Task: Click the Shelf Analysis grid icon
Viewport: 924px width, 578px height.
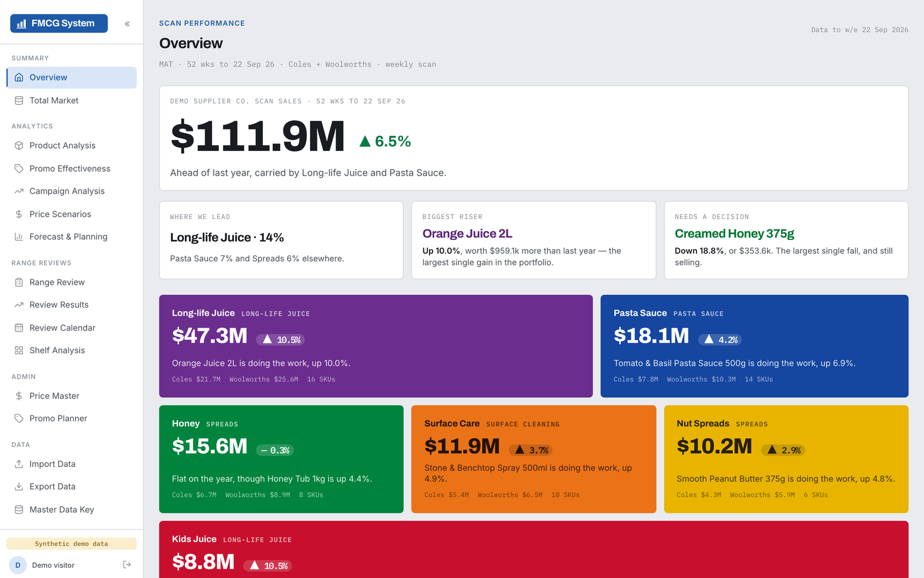Action: [x=19, y=350]
